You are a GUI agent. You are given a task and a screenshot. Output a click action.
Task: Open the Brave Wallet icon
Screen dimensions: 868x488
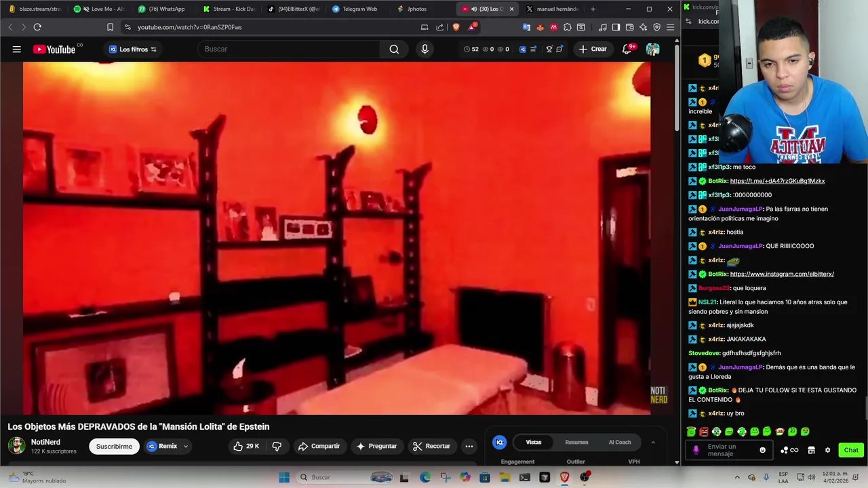(629, 27)
